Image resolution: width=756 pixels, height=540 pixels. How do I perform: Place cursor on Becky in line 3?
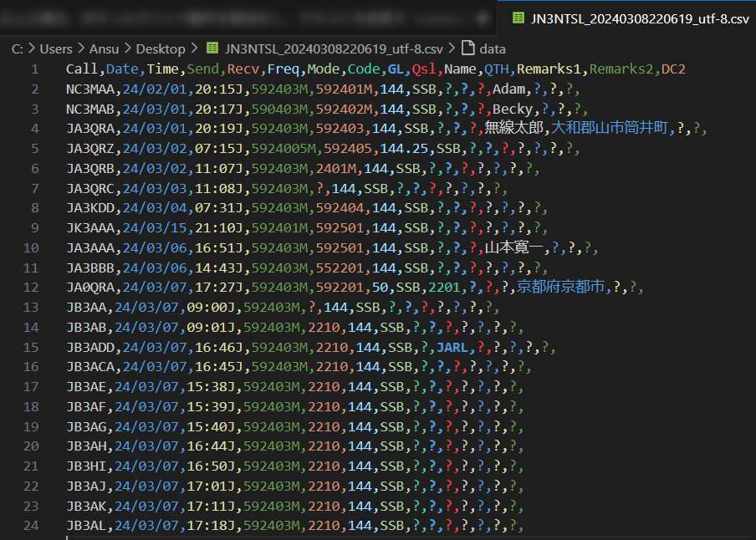coord(512,109)
